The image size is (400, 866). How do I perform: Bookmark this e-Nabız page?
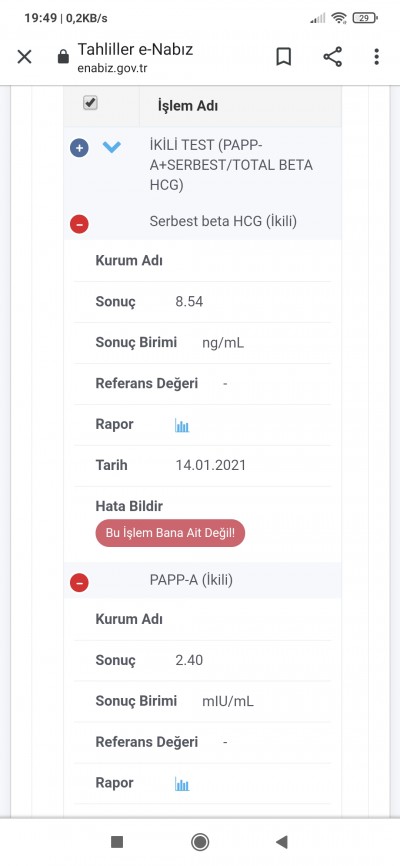(283, 56)
